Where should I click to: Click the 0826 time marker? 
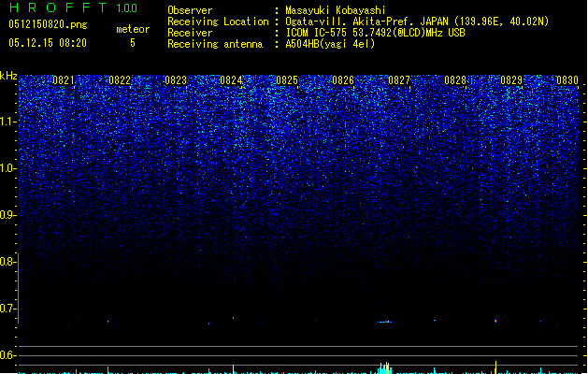coord(343,80)
